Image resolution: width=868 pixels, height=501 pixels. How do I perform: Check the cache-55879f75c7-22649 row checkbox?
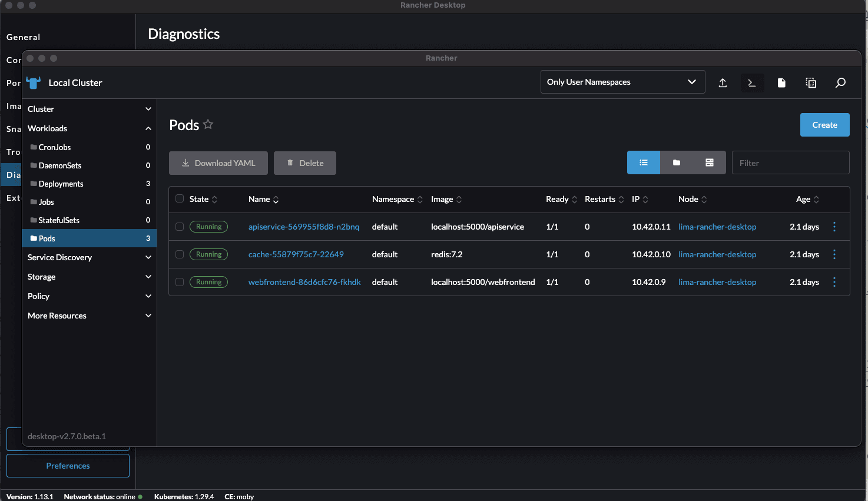[180, 254]
